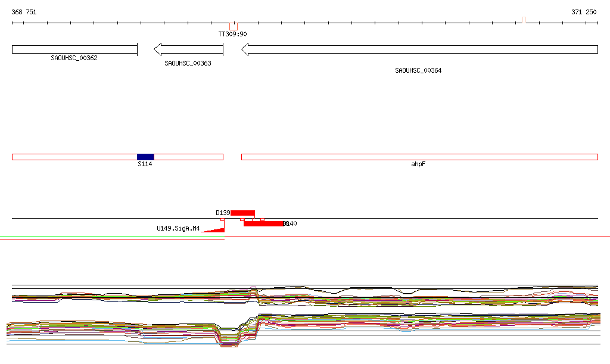
Task: Click the red bar beside the 140 label
Action: pyautogui.click(x=263, y=223)
